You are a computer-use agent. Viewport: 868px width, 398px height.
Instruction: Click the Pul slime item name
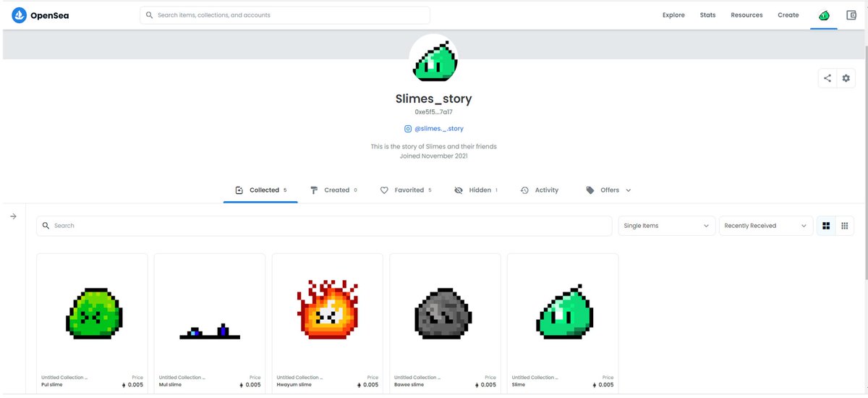(51, 385)
